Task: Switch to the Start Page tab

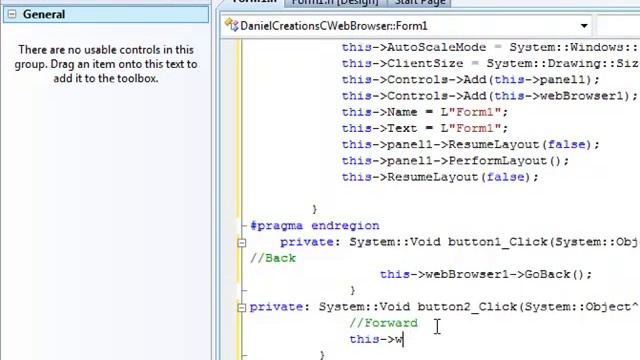Action: [420, 2]
